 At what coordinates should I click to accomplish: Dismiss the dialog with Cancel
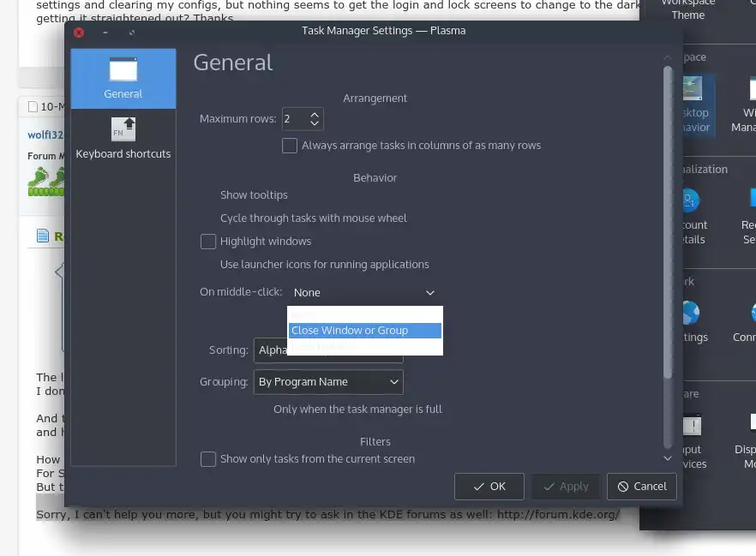pyautogui.click(x=642, y=487)
